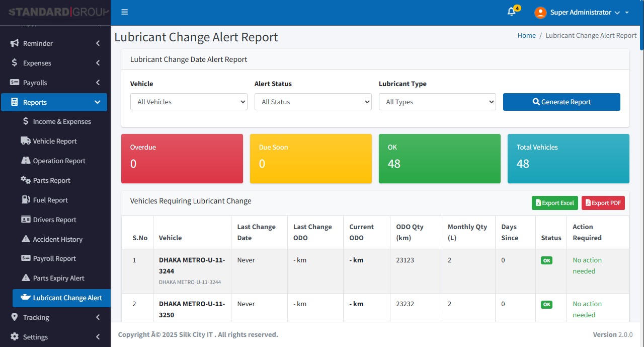Click the Export Excel button

(554, 203)
